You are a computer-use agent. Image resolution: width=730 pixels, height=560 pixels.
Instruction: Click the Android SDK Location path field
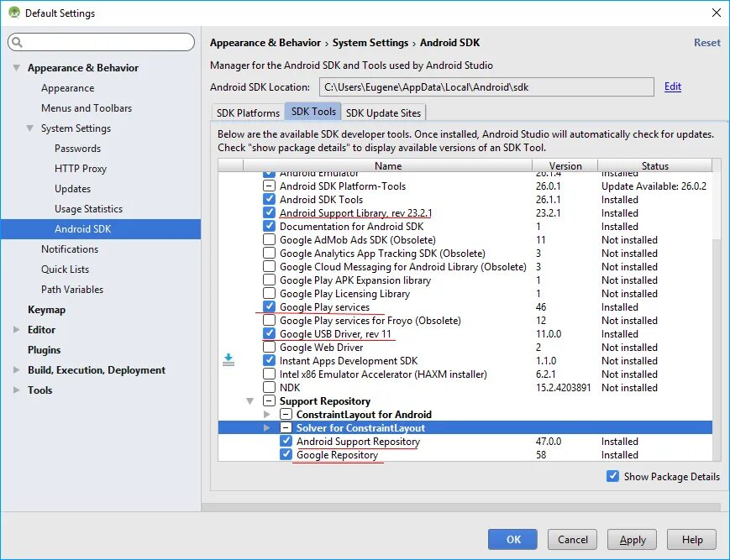pos(486,87)
